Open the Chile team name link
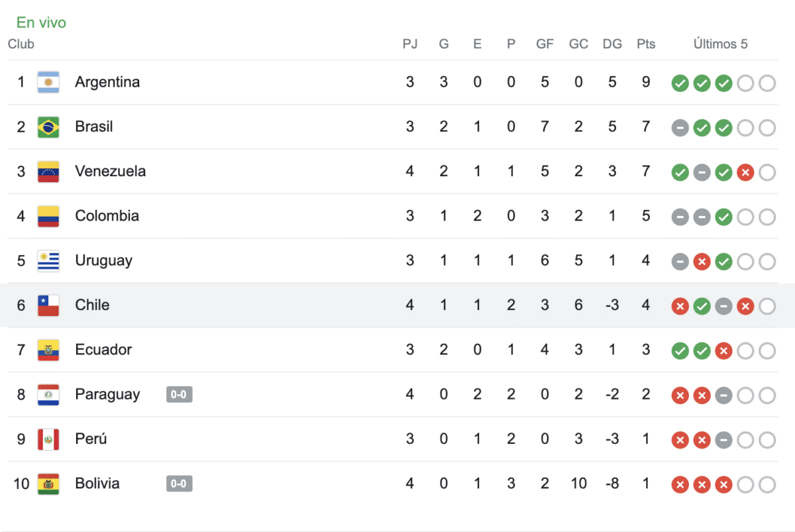 (x=92, y=305)
